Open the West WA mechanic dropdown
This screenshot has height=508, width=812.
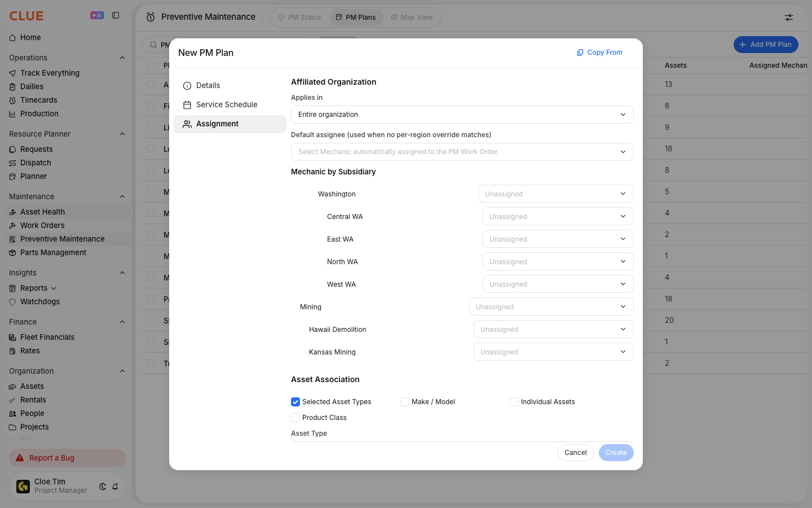(558, 284)
